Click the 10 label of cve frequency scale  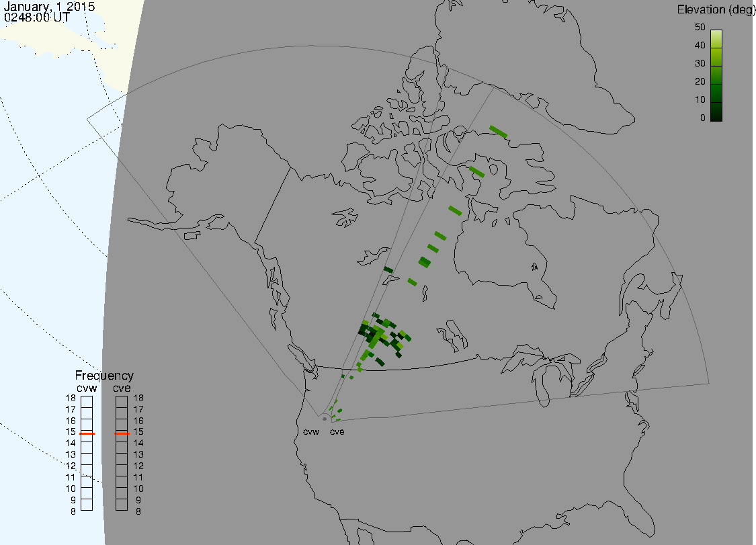click(x=138, y=489)
